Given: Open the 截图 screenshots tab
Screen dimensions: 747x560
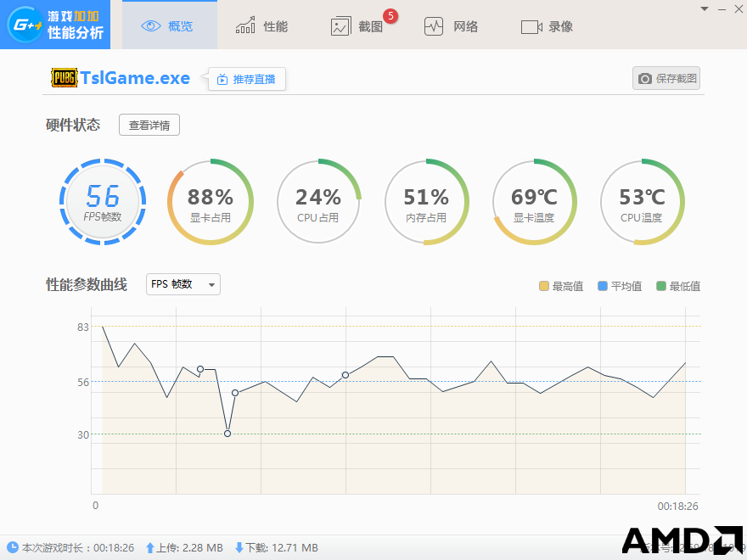Looking at the screenshot, I should tap(357, 26).
